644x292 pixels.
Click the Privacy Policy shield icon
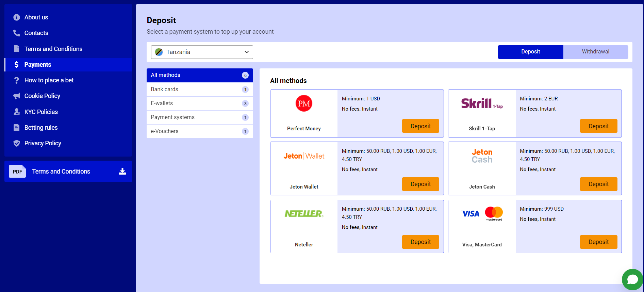16,143
